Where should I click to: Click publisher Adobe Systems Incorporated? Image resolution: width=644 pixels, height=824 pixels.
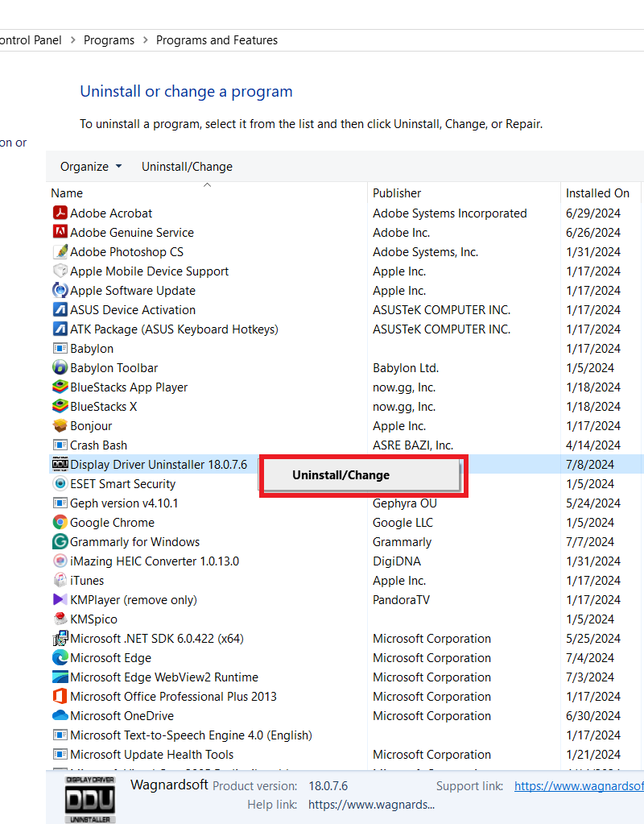450,213
